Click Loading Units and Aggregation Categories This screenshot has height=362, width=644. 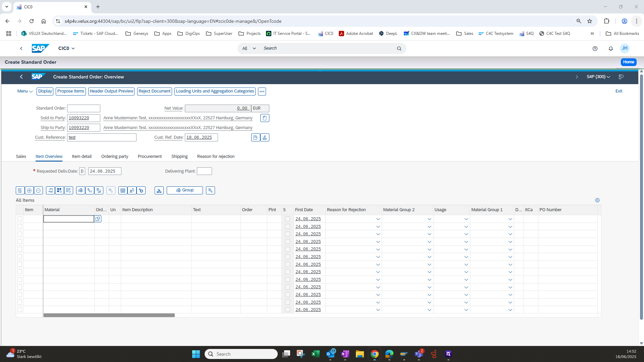[x=215, y=91]
